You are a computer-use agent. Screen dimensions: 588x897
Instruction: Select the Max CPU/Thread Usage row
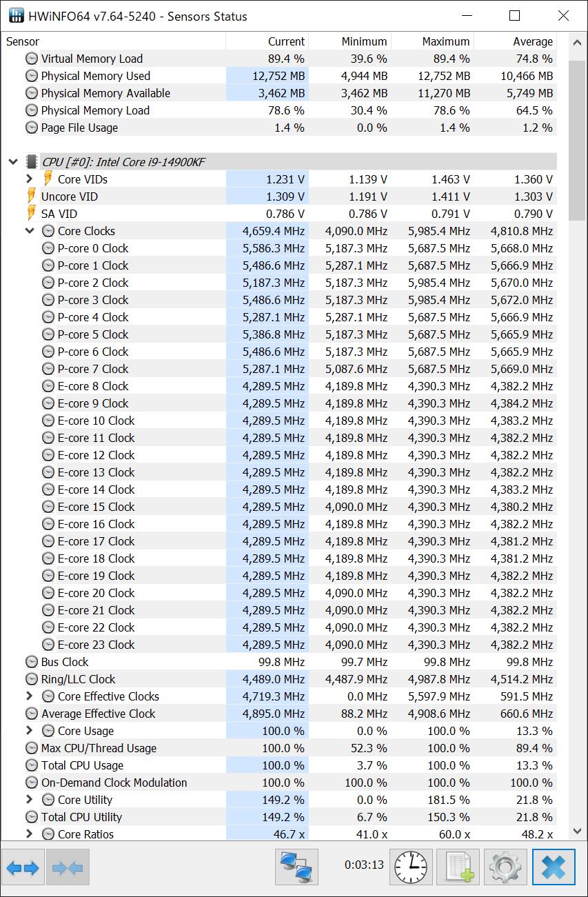click(279, 748)
